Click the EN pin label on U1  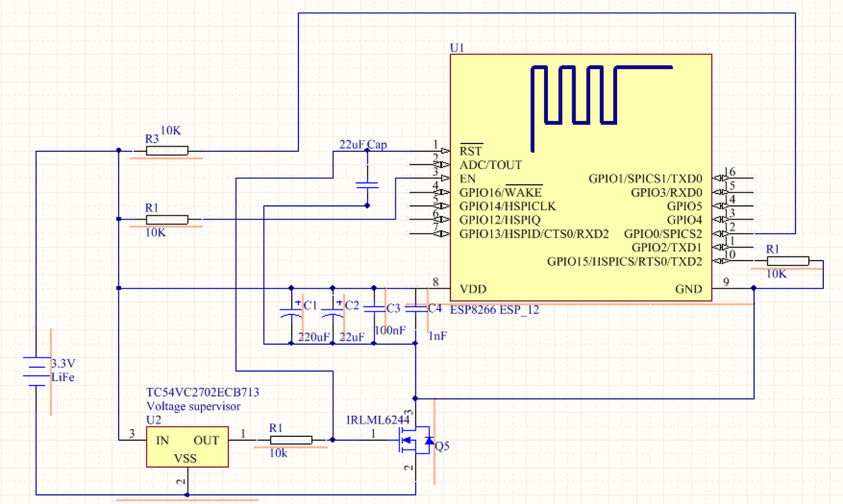pyautogui.click(x=468, y=178)
